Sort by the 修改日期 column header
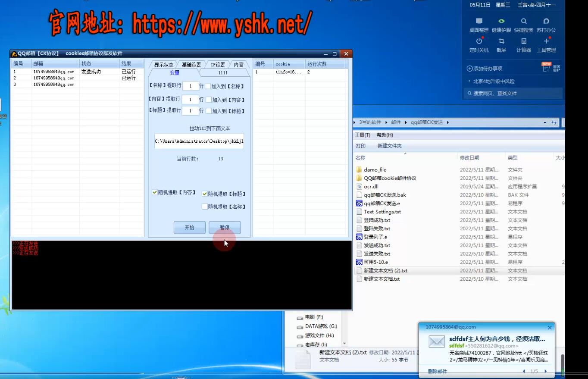 click(481, 158)
